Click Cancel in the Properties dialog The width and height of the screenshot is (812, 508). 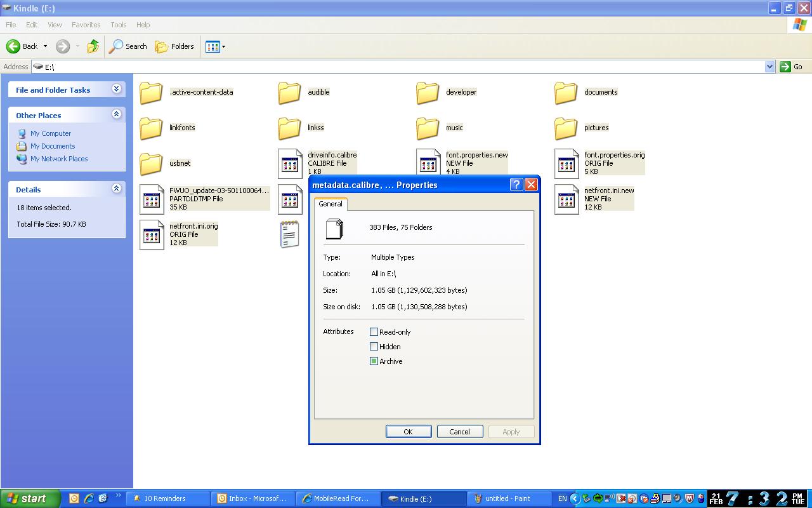pyautogui.click(x=459, y=432)
